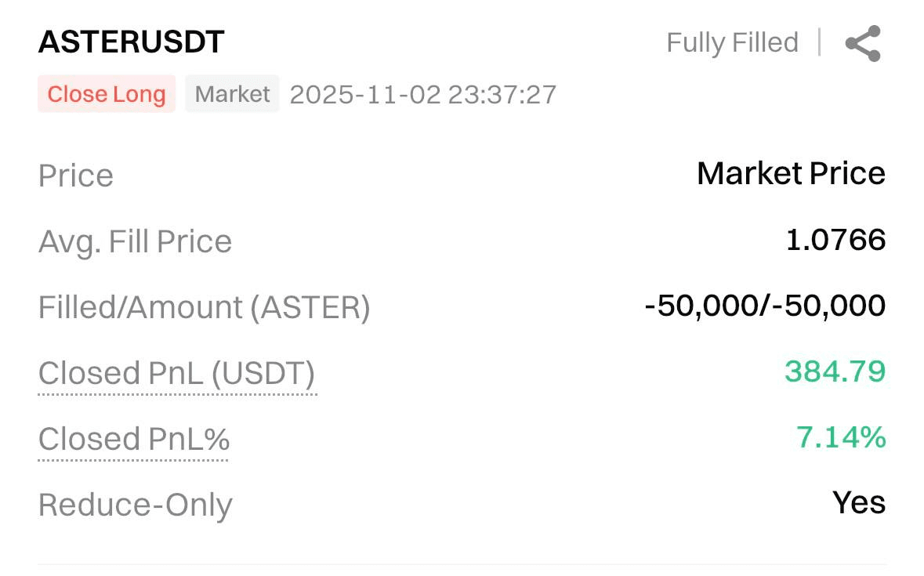The width and height of the screenshot is (924, 576).
Task: Select the order timestamp 2025-11-02 23:37:27
Action: point(423,95)
